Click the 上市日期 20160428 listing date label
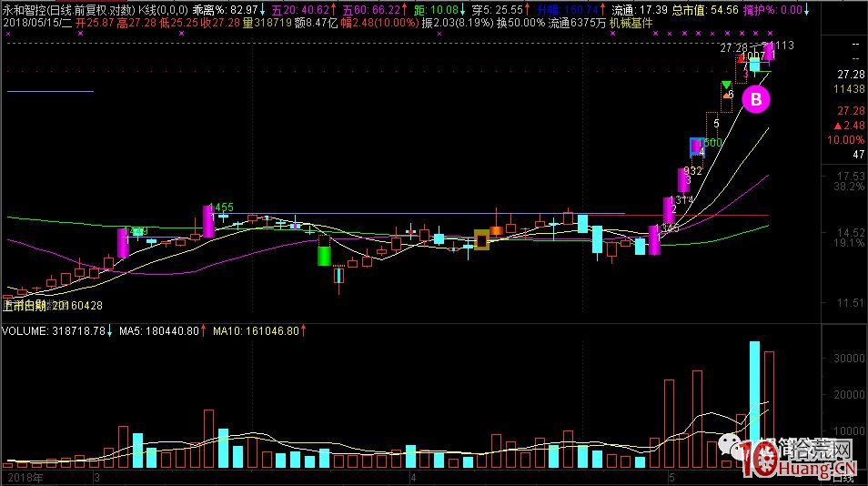Screen dimensions: 868x486 53,305
